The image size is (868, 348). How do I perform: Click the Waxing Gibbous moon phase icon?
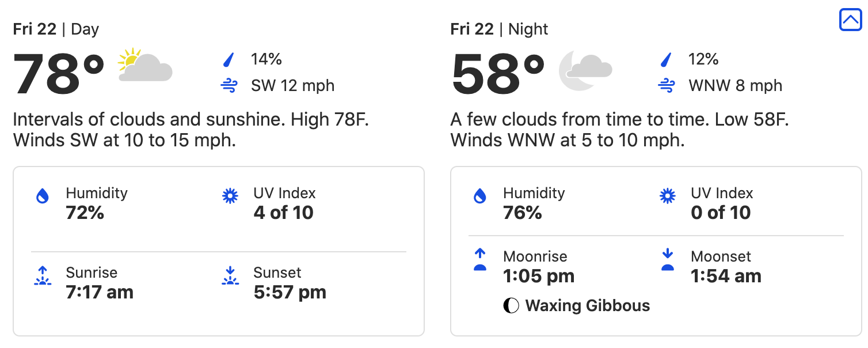click(x=511, y=305)
